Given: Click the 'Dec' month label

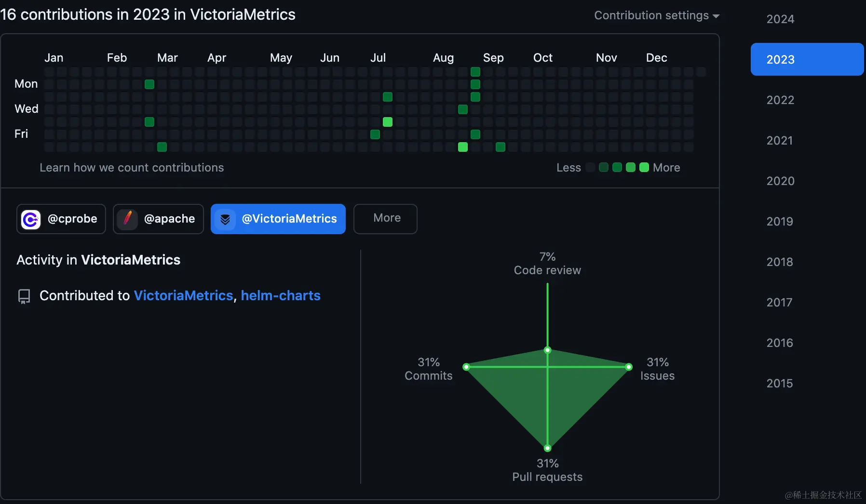Looking at the screenshot, I should [657, 58].
